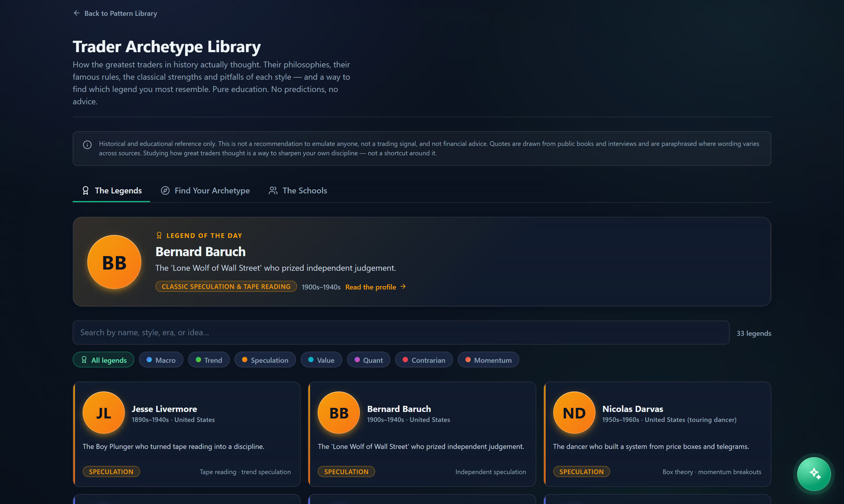Filter legends by Macro
Image resolution: width=844 pixels, height=504 pixels.
click(x=161, y=360)
